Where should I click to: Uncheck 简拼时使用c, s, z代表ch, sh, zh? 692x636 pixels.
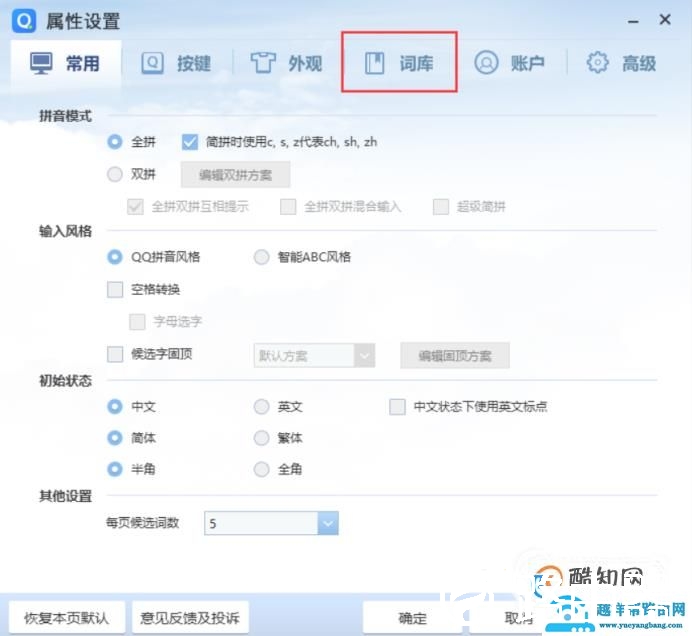190,142
